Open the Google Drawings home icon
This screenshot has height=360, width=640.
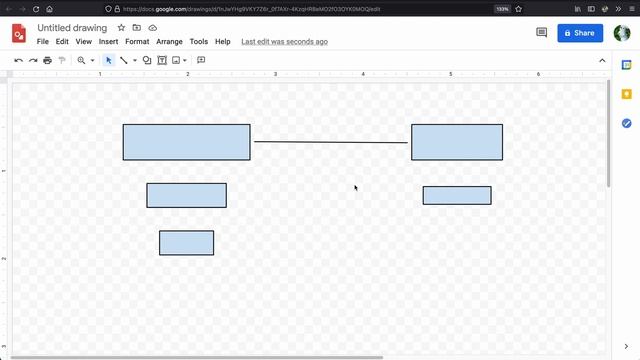(x=19, y=33)
